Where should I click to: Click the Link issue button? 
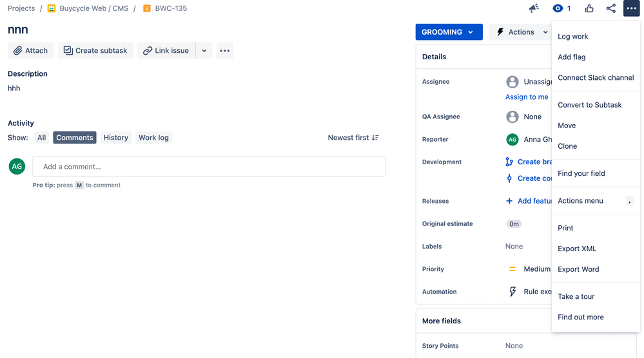click(x=166, y=50)
